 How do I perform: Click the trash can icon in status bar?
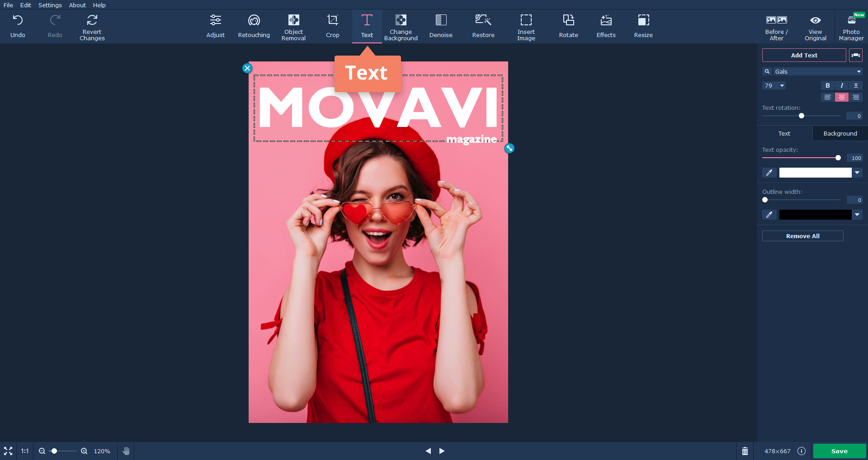tap(745, 451)
